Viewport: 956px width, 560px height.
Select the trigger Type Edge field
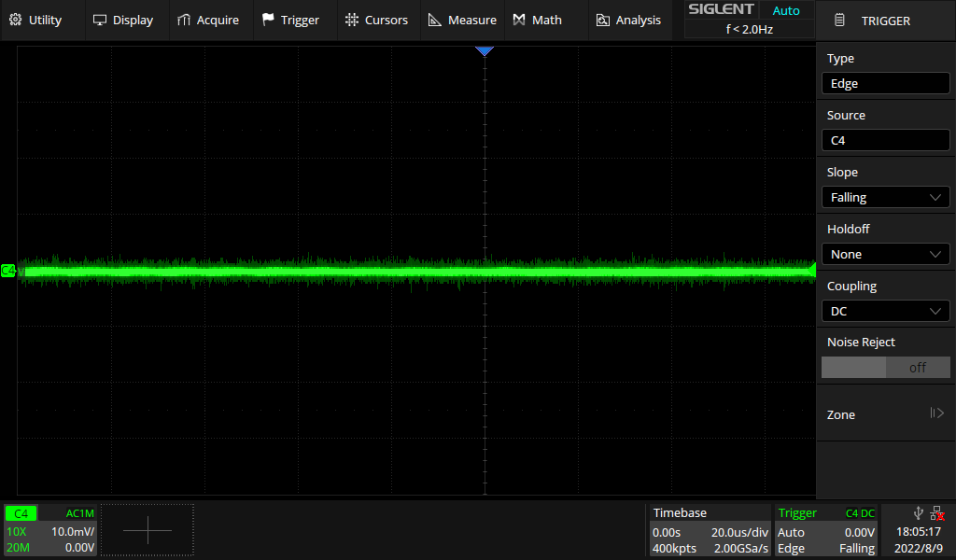(885, 83)
